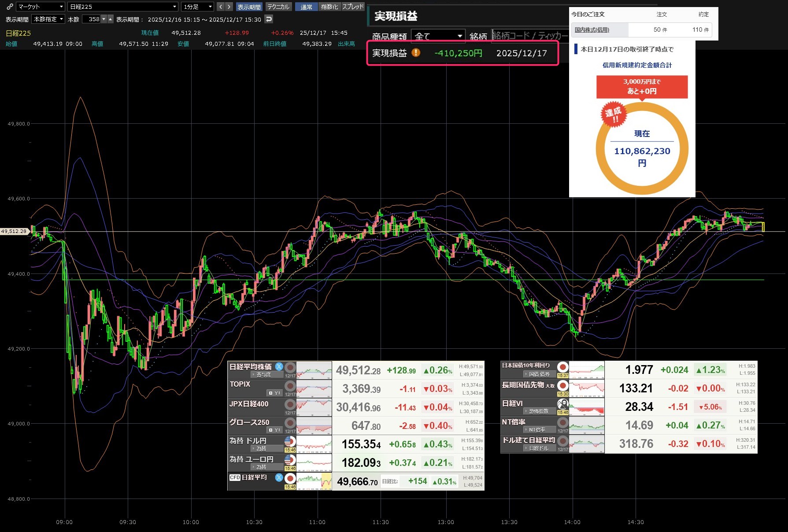Click the orange warning icon beside 実現損益
The image size is (788, 532).
(416, 53)
